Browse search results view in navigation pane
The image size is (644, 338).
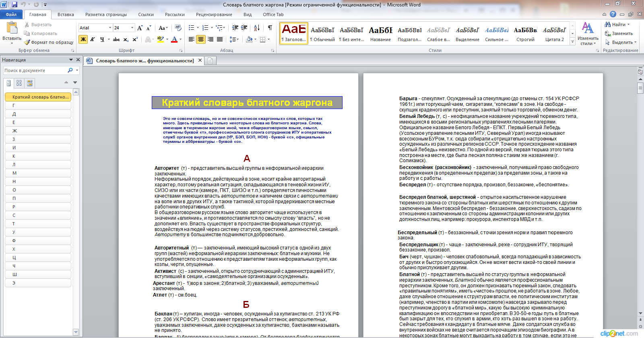pyautogui.click(x=29, y=83)
